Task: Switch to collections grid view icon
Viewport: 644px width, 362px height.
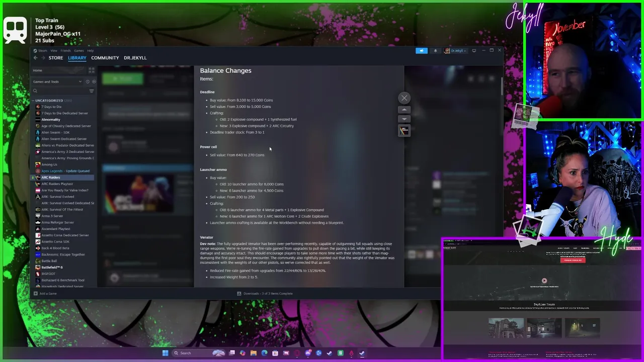Action: 91,70
